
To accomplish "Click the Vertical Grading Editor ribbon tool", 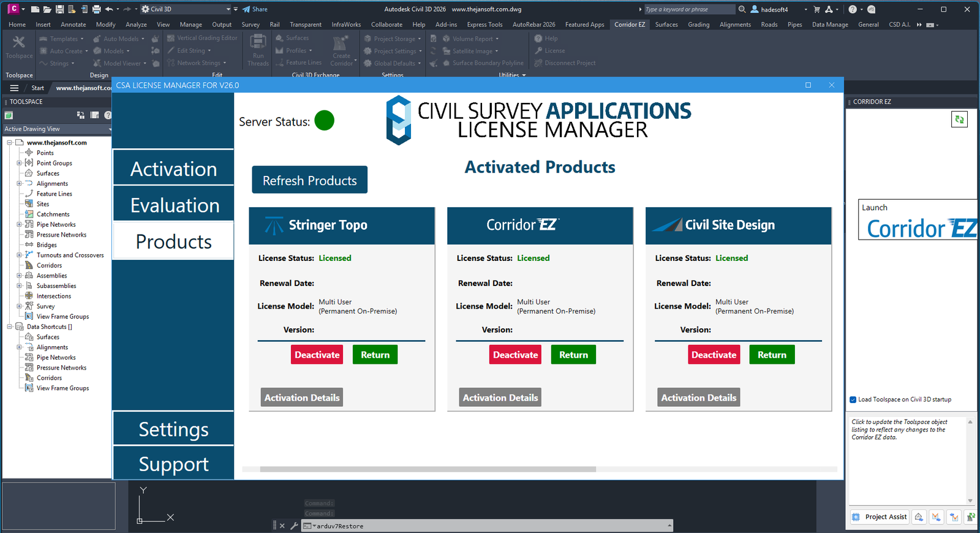I will [202, 38].
